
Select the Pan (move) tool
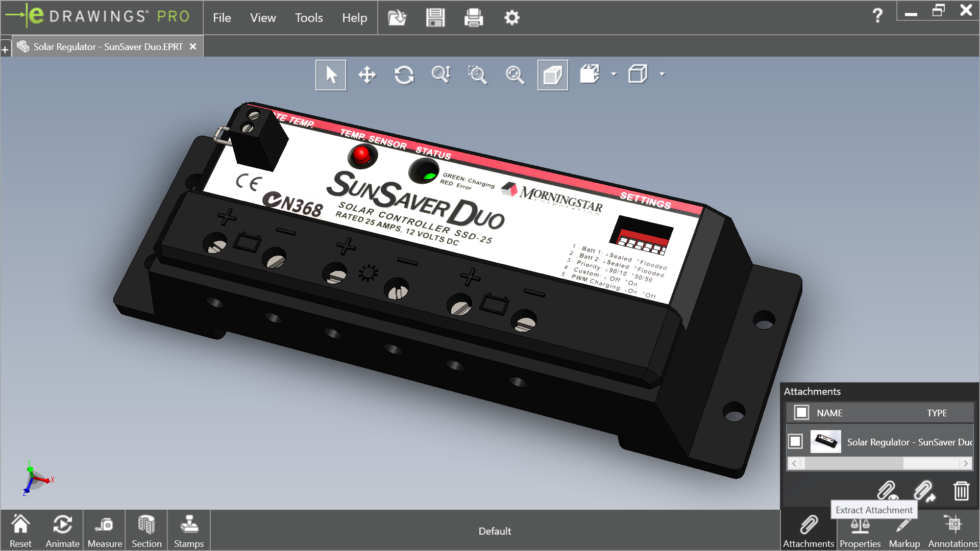(x=367, y=75)
